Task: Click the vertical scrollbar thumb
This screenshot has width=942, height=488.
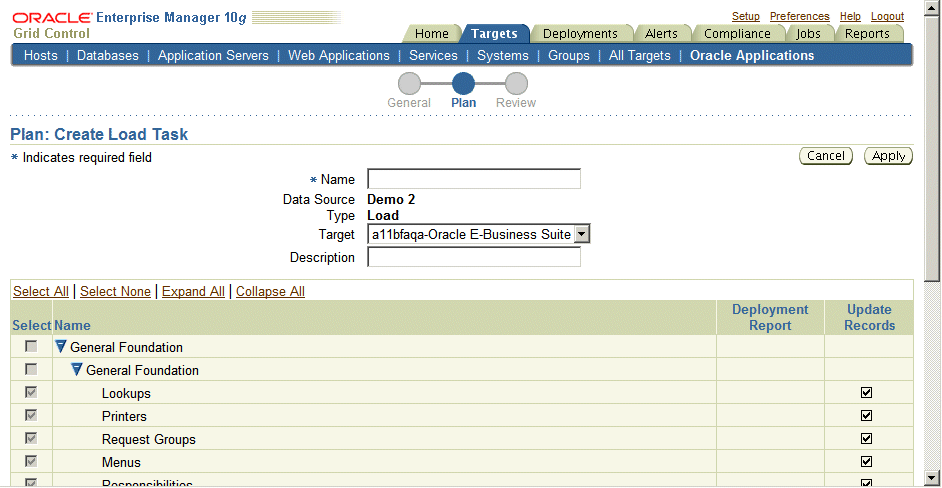Action: tap(934, 151)
